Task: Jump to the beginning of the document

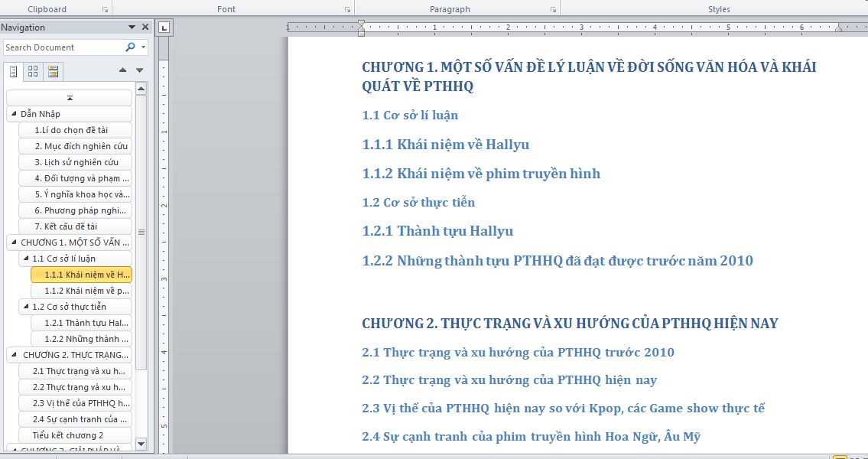Action: click(x=70, y=98)
